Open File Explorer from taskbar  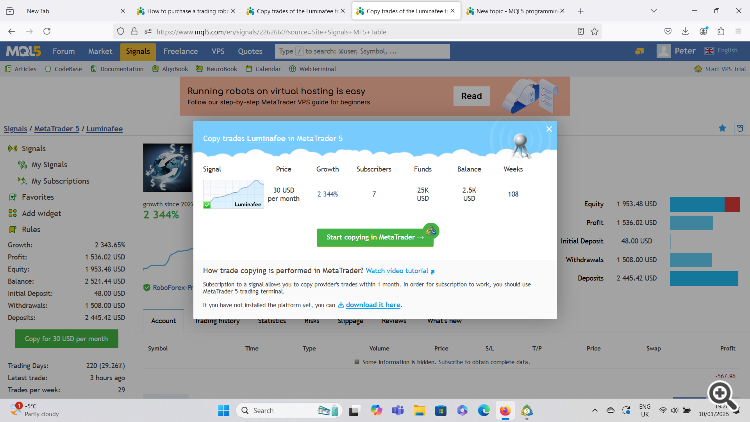pyautogui.click(x=419, y=411)
